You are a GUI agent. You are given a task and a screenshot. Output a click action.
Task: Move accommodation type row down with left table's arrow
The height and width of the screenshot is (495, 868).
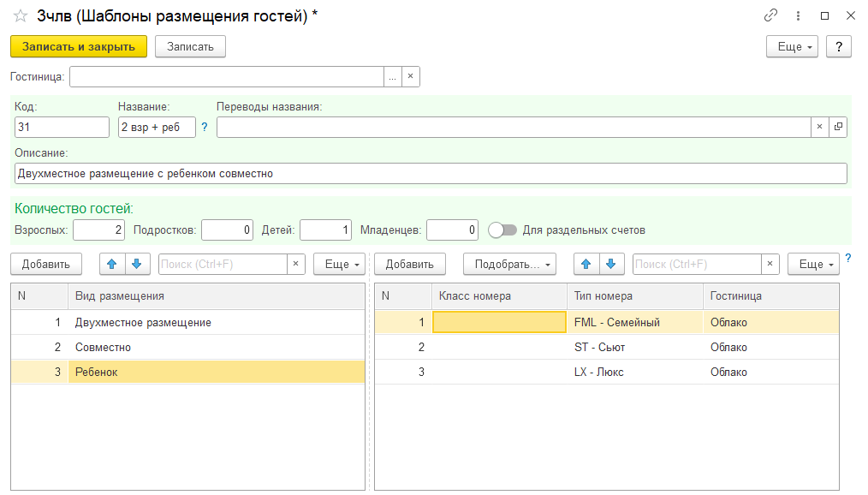(138, 264)
